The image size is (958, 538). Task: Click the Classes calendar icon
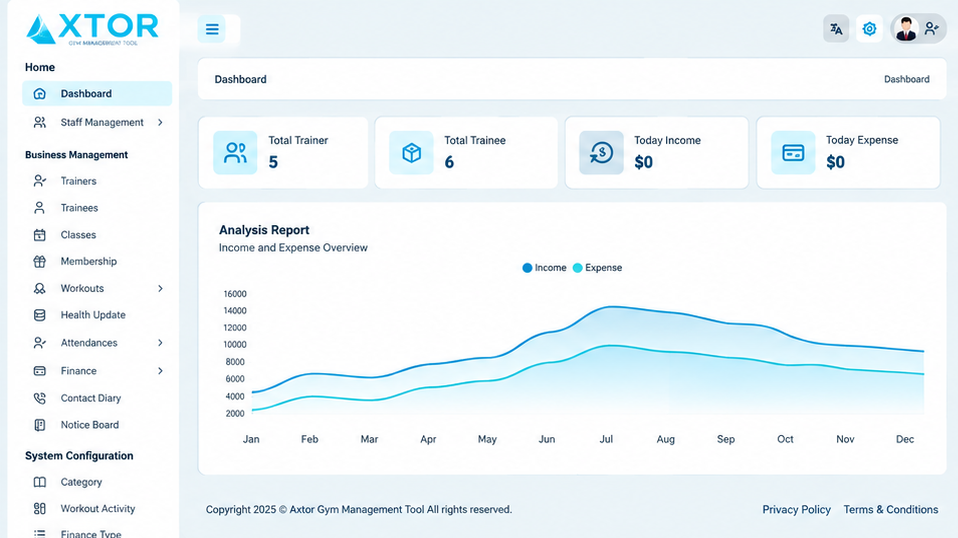point(40,234)
